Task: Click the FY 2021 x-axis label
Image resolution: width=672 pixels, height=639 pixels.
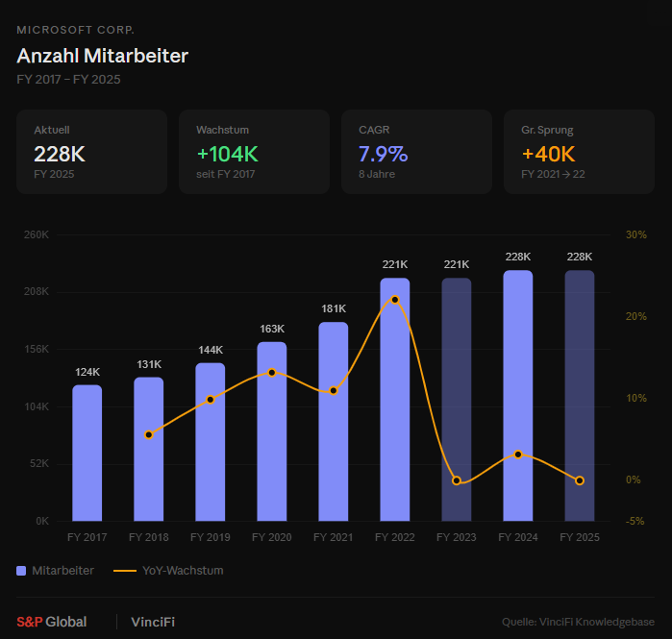Action: click(334, 537)
